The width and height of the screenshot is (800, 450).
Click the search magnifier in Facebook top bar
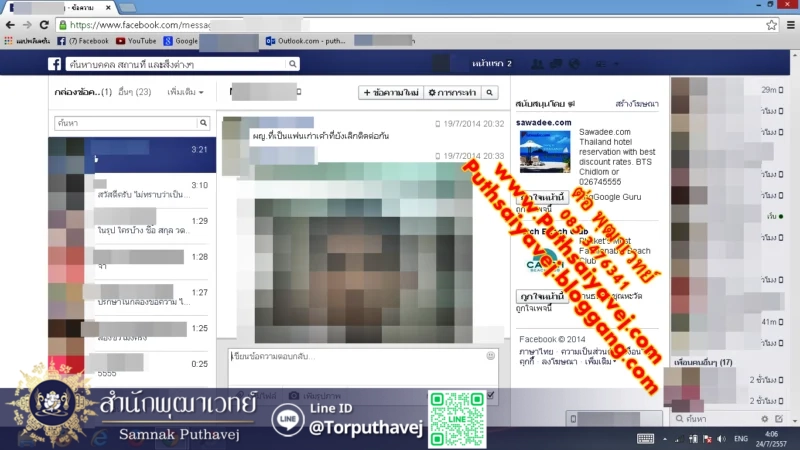pyautogui.click(x=292, y=64)
